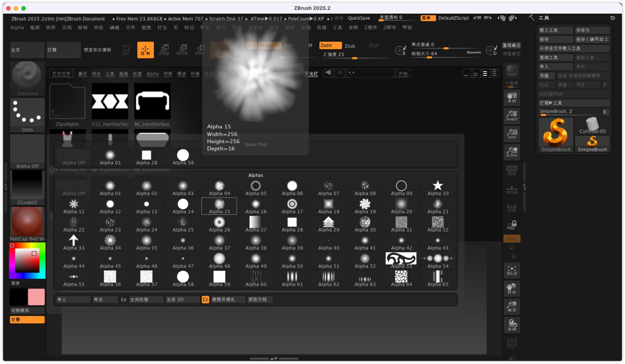Open the 笔刷 menu in menu bar
This screenshot has width=625, height=364.
pyautogui.click(x=35, y=28)
